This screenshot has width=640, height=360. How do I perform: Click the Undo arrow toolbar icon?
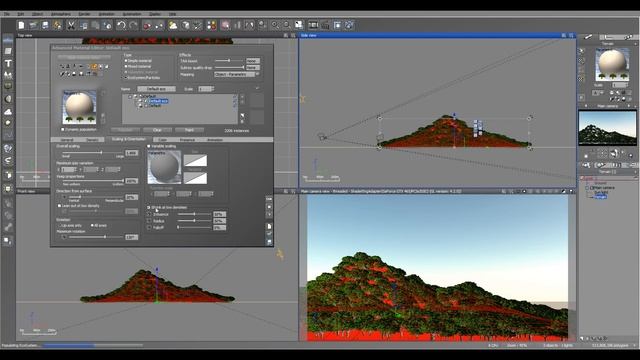121,25
